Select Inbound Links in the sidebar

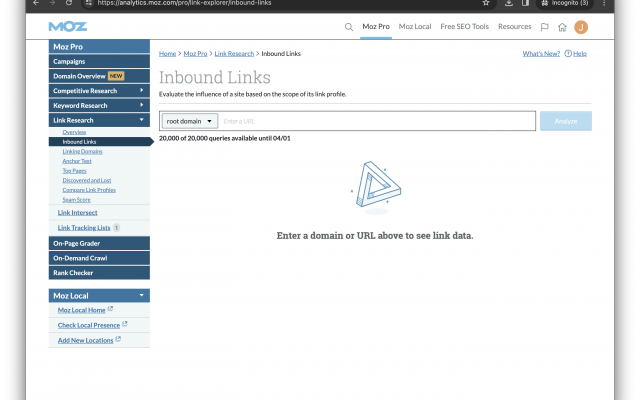pos(99,142)
